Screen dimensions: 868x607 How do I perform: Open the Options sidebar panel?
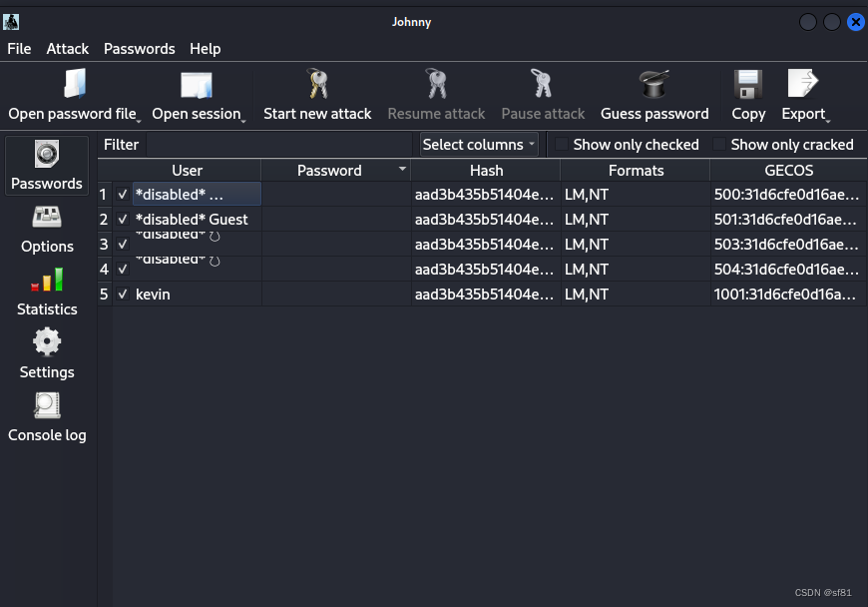(47, 230)
